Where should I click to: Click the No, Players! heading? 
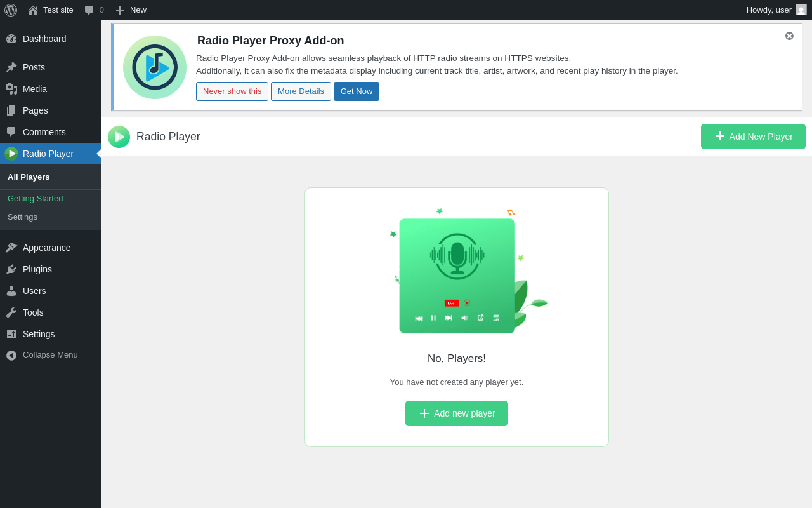[457, 359]
